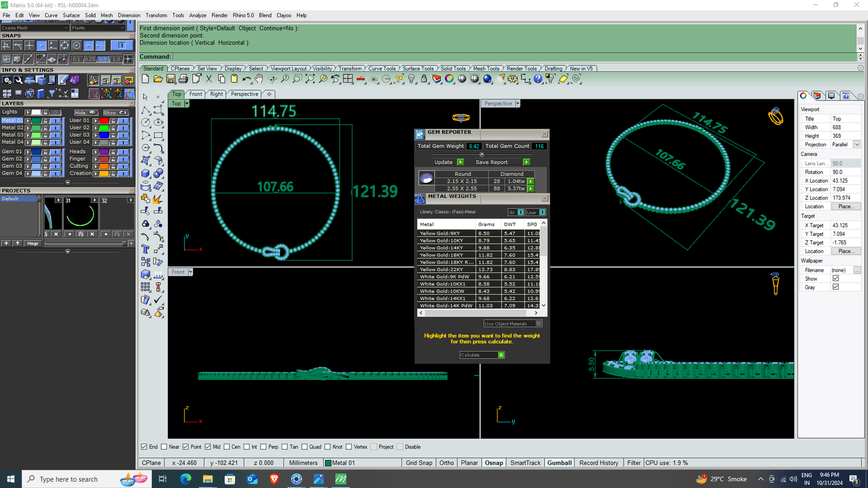The width and height of the screenshot is (868, 488).
Task: Undo the last action with the arrow icon
Action: click(247, 79)
